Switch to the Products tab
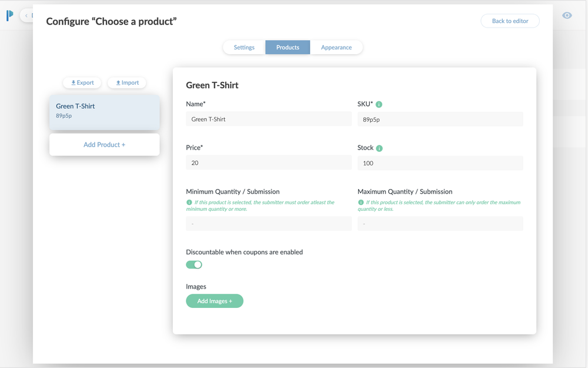The width and height of the screenshot is (588, 368). tap(288, 47)
